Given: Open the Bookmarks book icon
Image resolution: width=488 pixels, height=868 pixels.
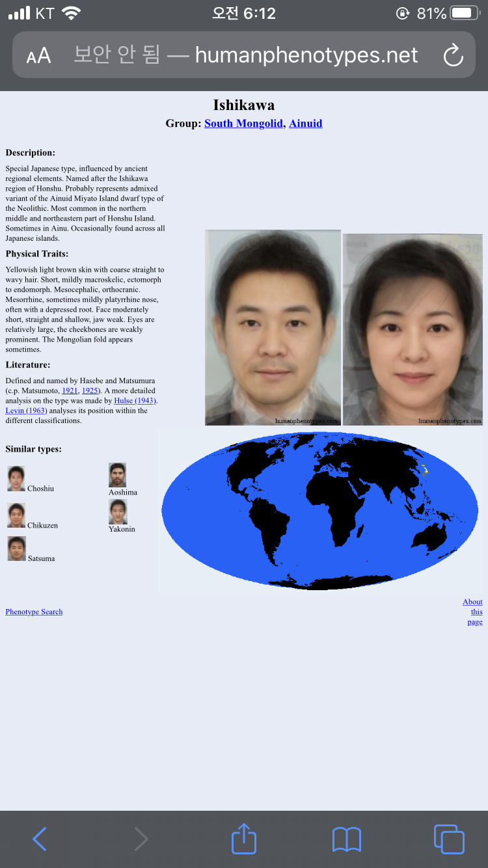Looking at the screenshot, I should click(346, 839).
